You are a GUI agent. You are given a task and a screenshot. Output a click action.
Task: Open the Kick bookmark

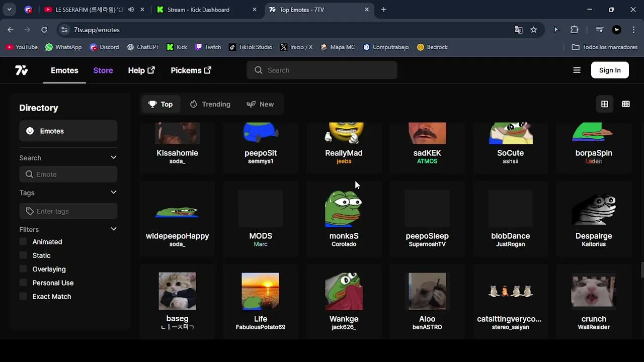(x=177, y=47)
